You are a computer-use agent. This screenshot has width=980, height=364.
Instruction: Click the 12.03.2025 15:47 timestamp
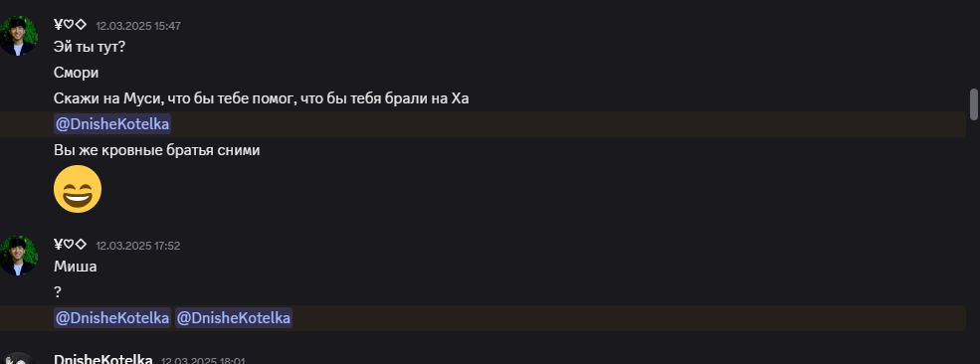point(138,26)
